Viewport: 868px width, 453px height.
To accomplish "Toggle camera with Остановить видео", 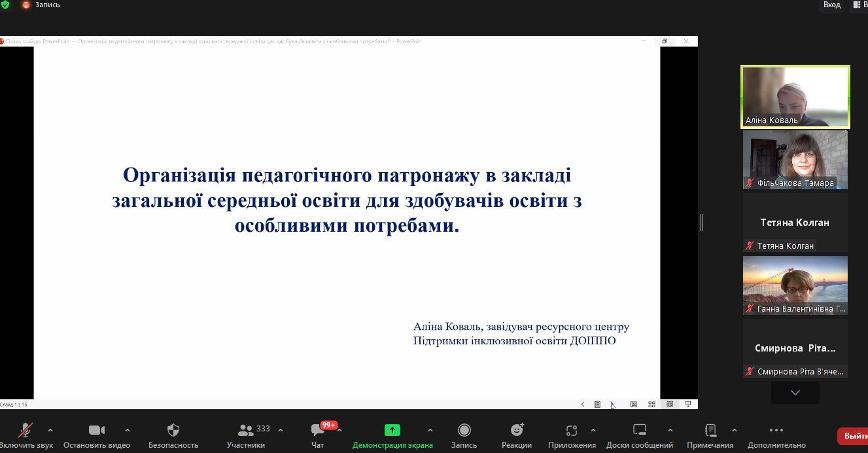I will click(x=97, y=430).
